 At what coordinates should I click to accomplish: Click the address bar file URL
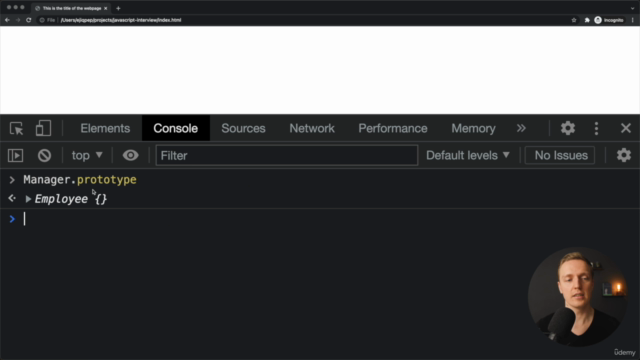pyautogui.click(x=121, y=20)
